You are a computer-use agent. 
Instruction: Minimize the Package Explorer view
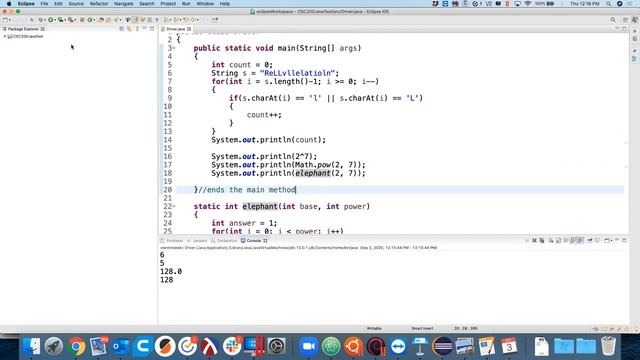click(144, 29)
